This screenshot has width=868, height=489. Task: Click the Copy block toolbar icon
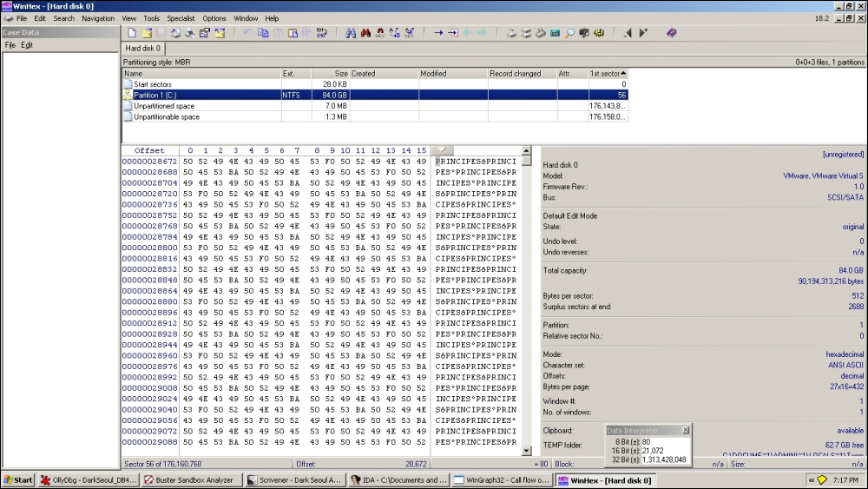[x=264, y=33]
